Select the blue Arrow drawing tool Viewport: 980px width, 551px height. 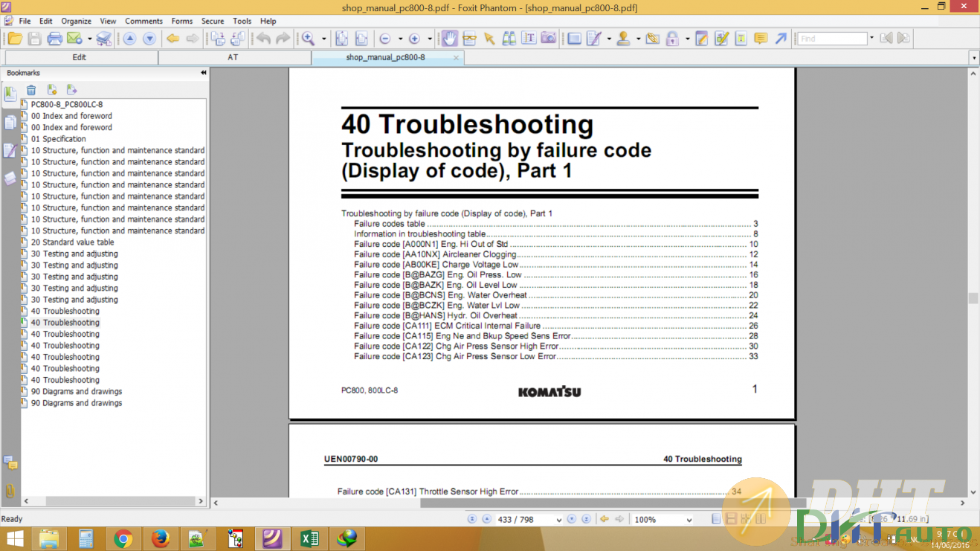click(x=781, y=39)
